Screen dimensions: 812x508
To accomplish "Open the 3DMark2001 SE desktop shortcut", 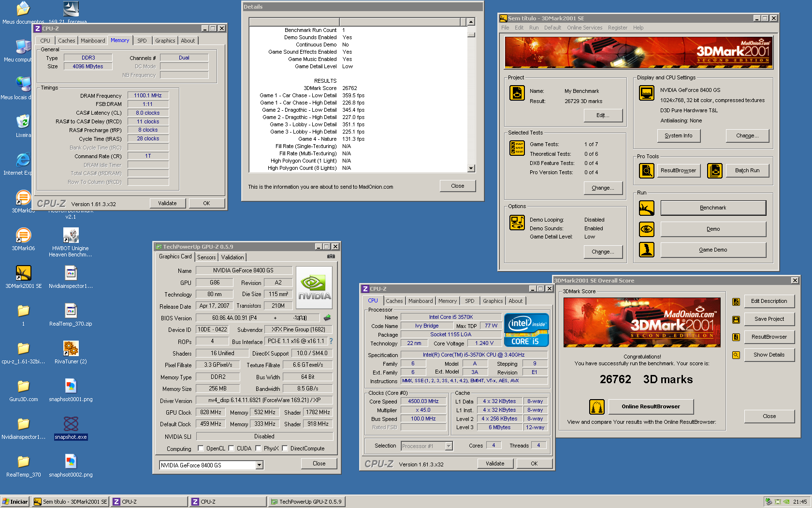I will 23,277.
